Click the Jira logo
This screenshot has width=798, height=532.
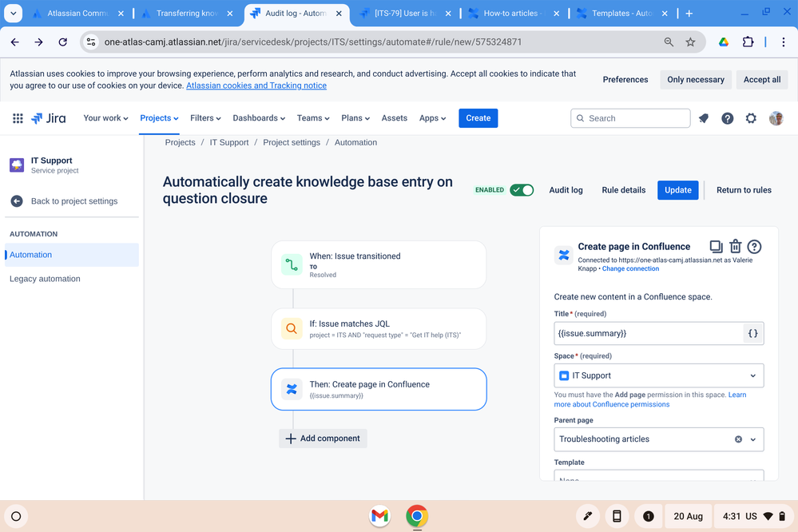(49, 118)
